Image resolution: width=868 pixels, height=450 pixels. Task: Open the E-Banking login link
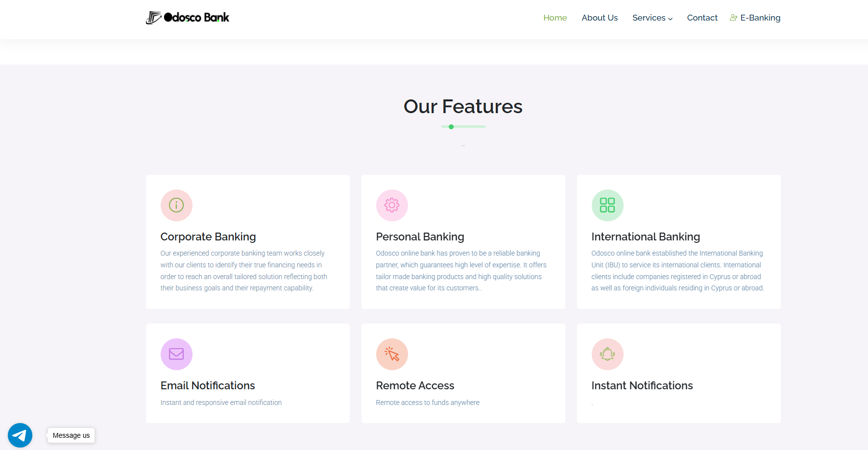[760, 18]
